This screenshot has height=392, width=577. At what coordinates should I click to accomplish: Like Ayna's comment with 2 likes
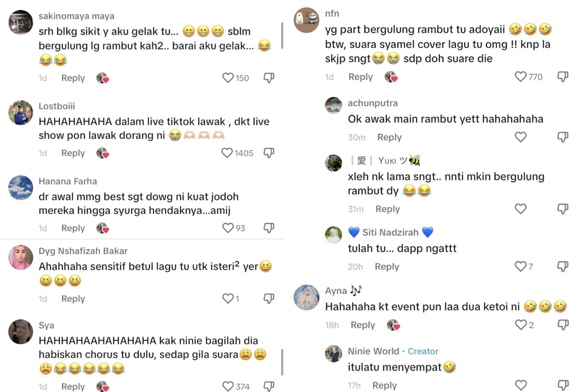point(521,325)
